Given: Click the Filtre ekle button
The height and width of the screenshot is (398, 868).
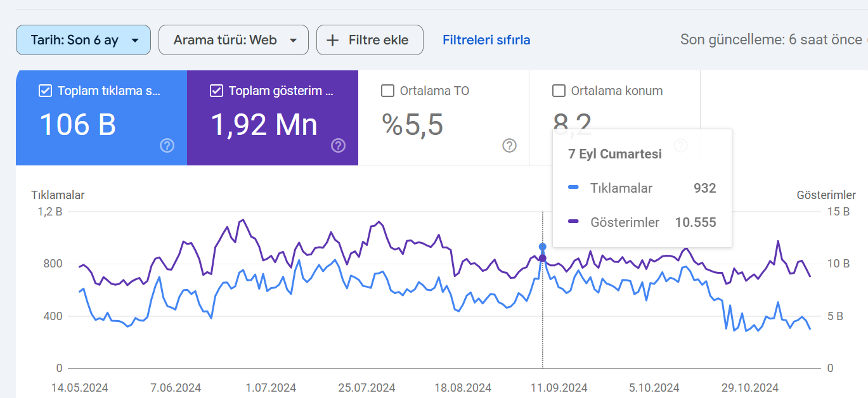Looking at the screenshot, I should pos(370,40).
